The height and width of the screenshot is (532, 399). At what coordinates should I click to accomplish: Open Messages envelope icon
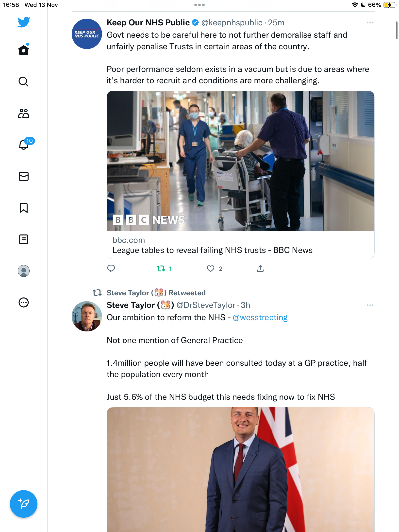pos(24,176)
